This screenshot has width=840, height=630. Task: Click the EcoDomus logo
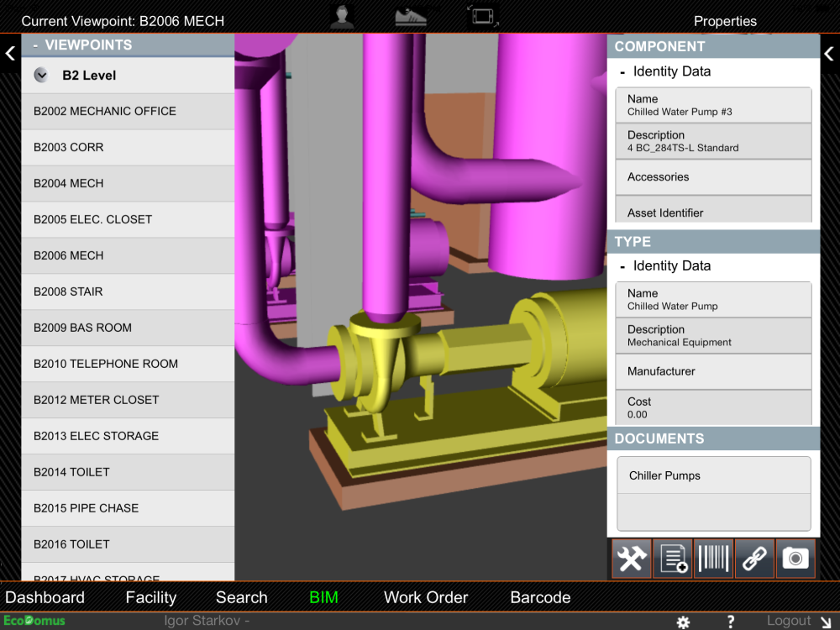tap(34, 620)
